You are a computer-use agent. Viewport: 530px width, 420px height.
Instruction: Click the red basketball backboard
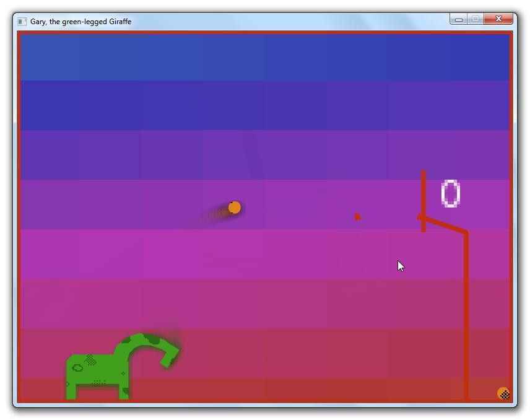(423, 201)
